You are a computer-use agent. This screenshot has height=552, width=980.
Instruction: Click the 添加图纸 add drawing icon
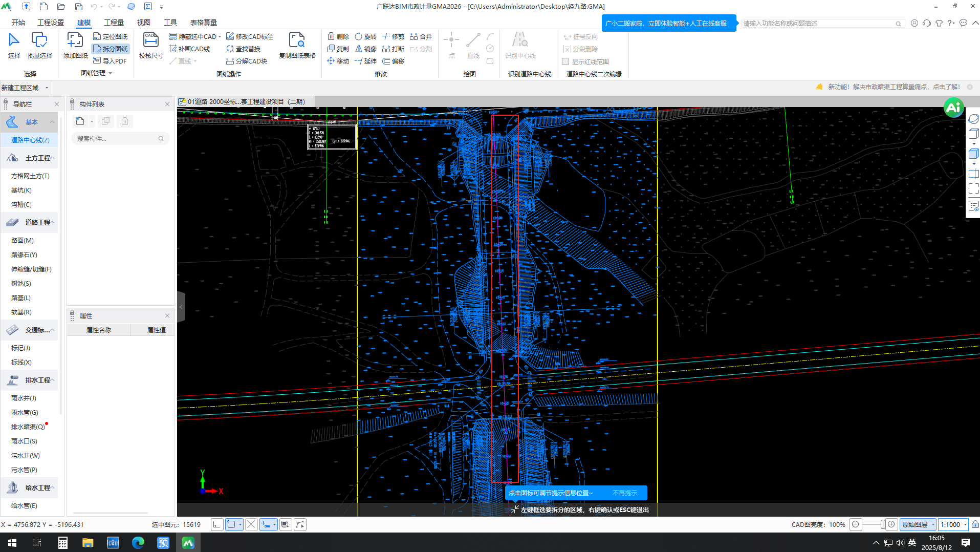pos(75,45)
